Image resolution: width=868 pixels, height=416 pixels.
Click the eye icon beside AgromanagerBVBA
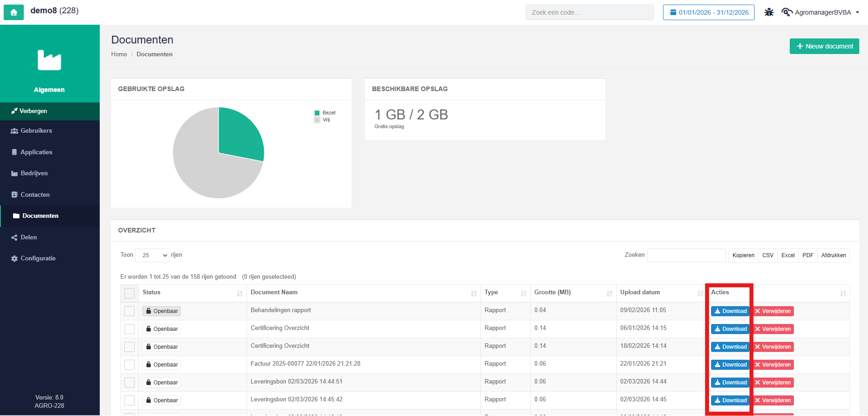point(787,12)
